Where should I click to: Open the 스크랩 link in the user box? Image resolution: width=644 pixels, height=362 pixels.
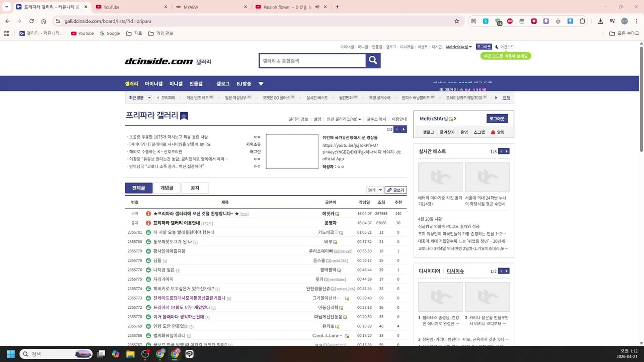479,132
